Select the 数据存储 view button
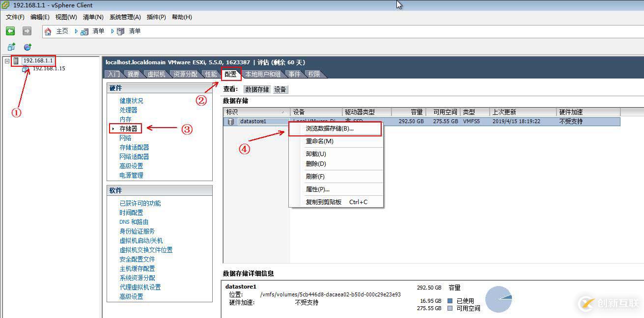 pyautogui.click(x=257, y=89)
